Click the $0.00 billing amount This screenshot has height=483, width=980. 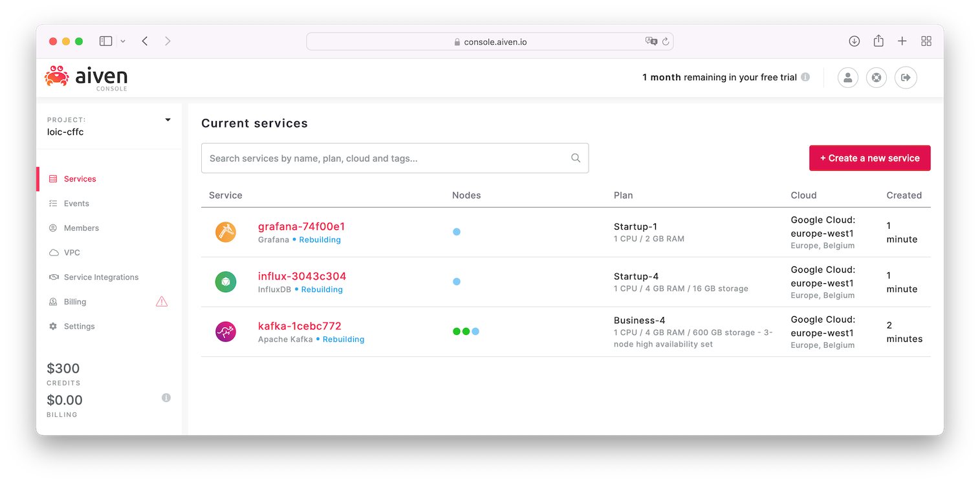pos(65,400)
